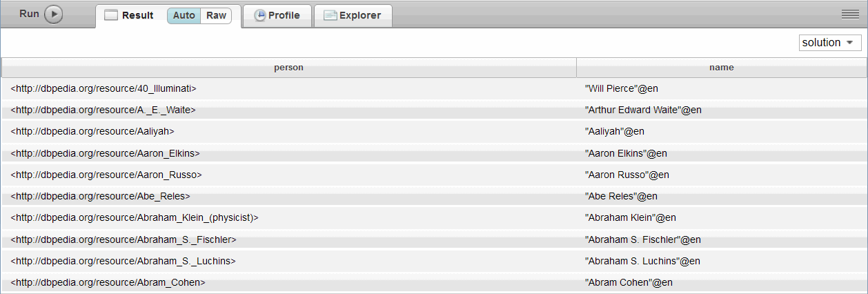Click the person column header

tap(288, 68)
